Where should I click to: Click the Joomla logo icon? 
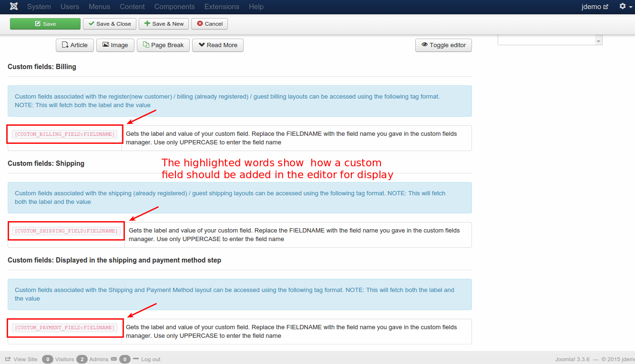tap(13, 7)
